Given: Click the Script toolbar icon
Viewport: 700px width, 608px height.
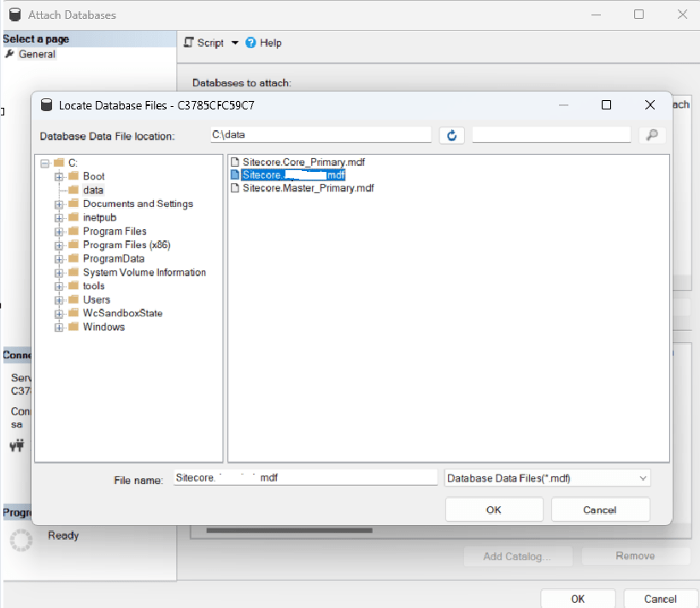Looking at the screenshot, I should click(189, 43).
